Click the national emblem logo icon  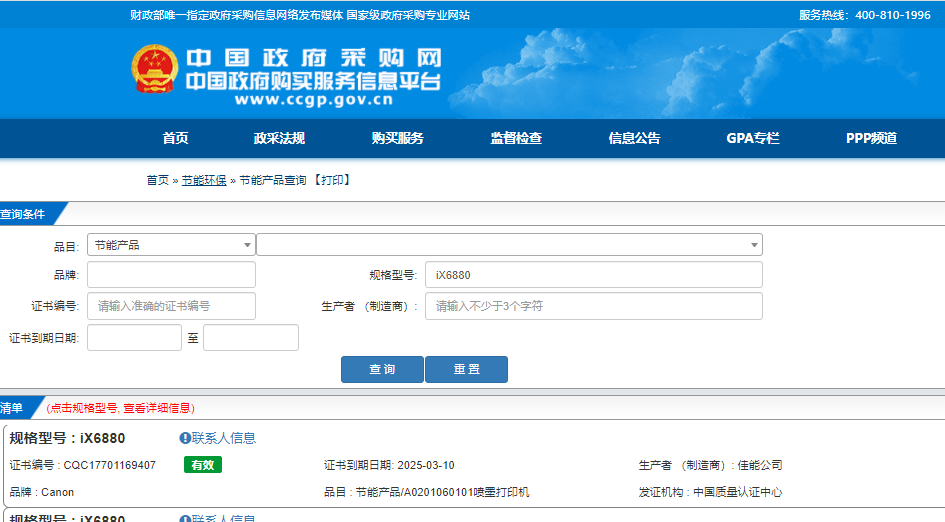coord(154,71)
